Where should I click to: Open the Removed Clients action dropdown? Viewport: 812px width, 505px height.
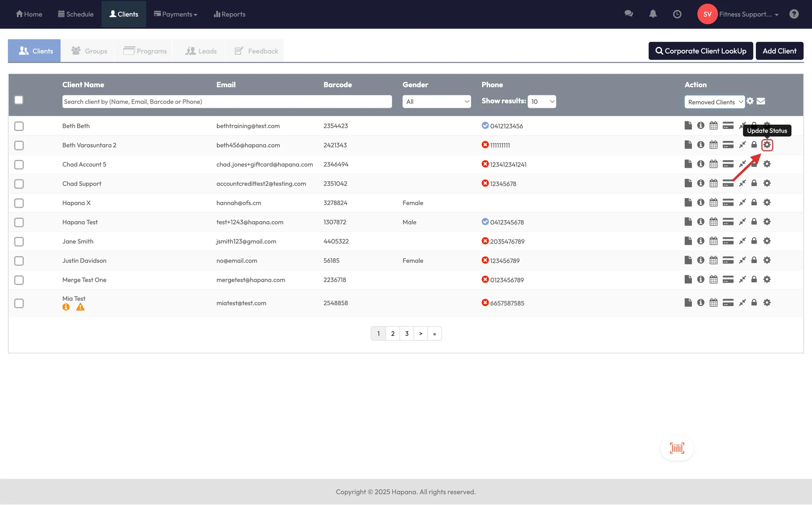click(714, 102)
